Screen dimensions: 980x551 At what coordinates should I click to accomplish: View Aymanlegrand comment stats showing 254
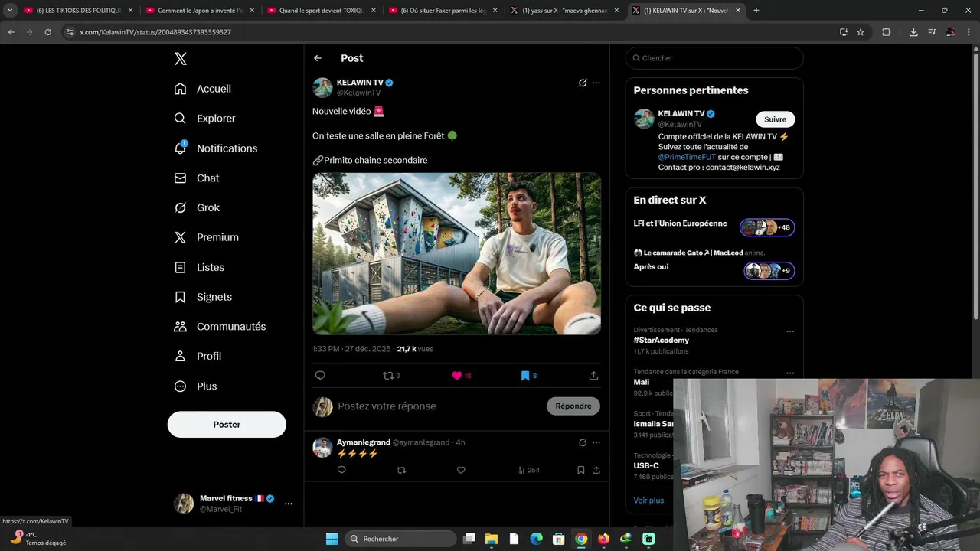pos(528,470)
